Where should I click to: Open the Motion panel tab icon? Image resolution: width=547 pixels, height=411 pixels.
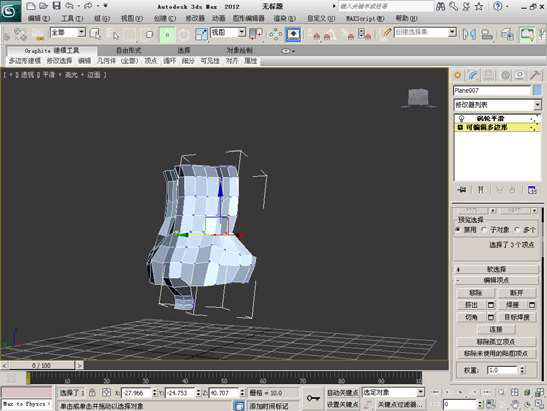pos(505,75)
